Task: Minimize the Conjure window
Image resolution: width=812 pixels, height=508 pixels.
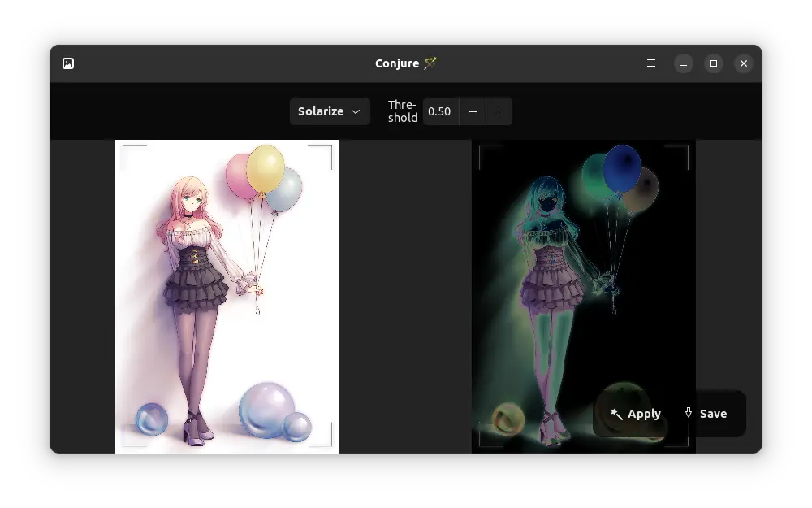Action: (684, 63)
